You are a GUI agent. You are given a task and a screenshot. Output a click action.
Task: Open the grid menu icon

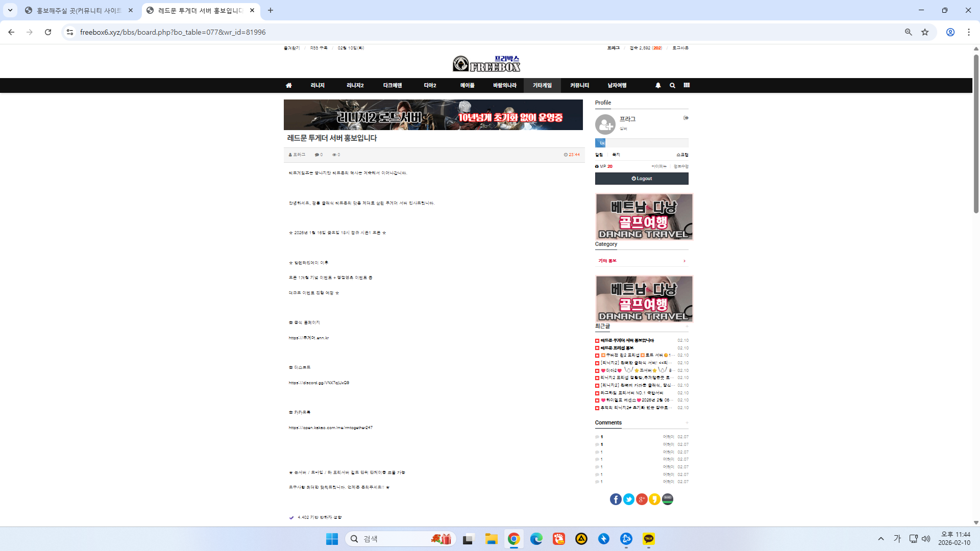coord(687,85)
